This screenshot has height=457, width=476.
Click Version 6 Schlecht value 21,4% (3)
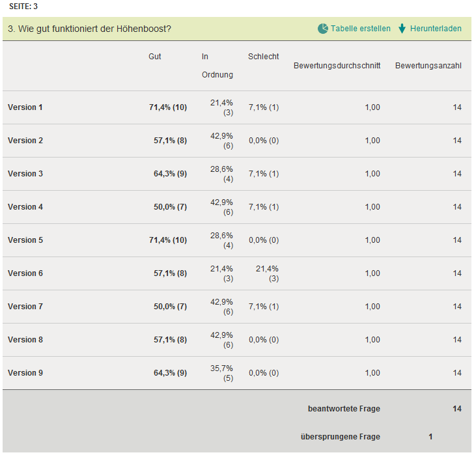click(x=267, y=273)
